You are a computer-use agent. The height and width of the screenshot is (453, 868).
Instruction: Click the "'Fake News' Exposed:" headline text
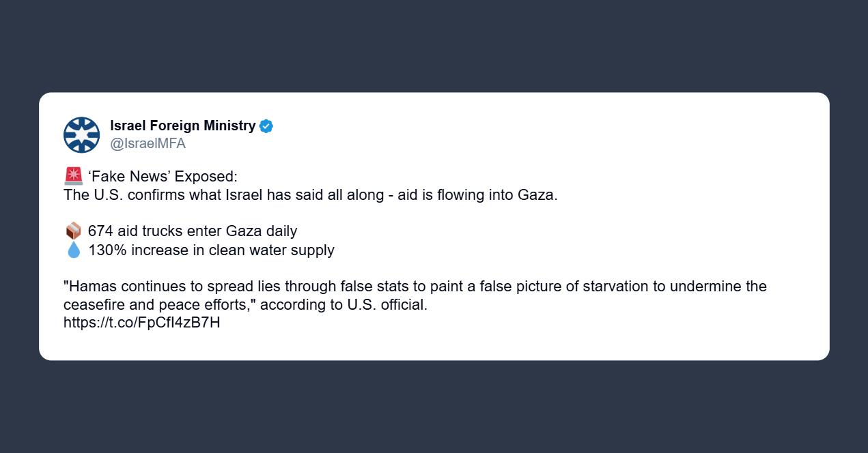[163, 177]
